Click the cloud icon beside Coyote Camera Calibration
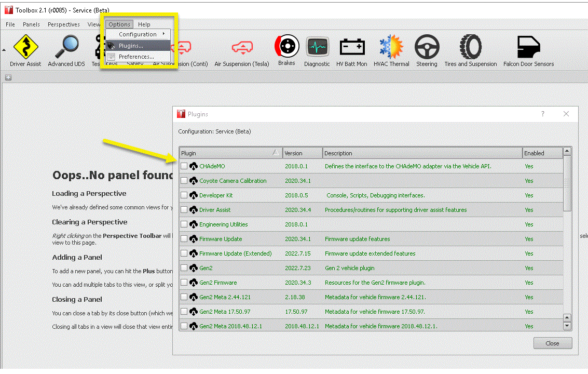The height and width of the screenshot is (374, 588). click(194, 181)
